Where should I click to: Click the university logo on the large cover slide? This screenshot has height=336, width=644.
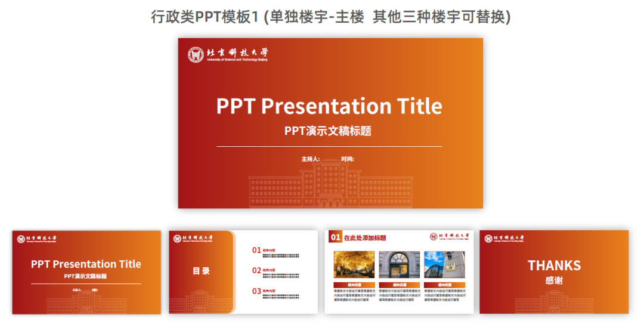[228, 55]
